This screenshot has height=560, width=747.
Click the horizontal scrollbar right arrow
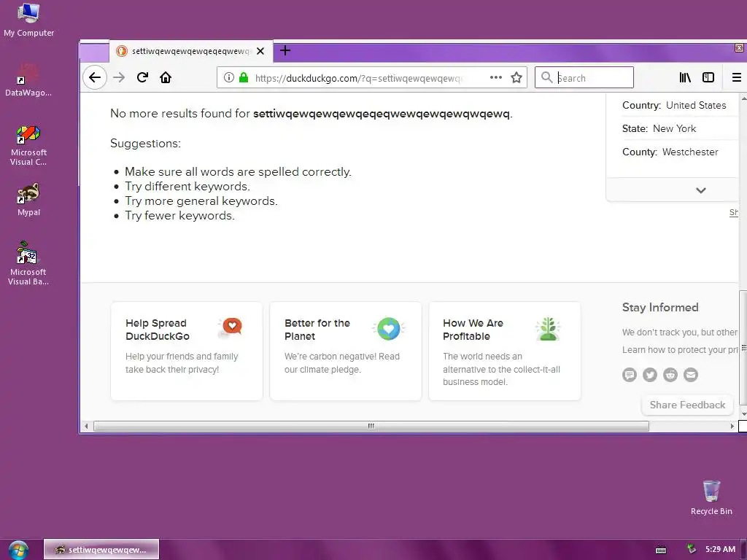click(732, 426)
